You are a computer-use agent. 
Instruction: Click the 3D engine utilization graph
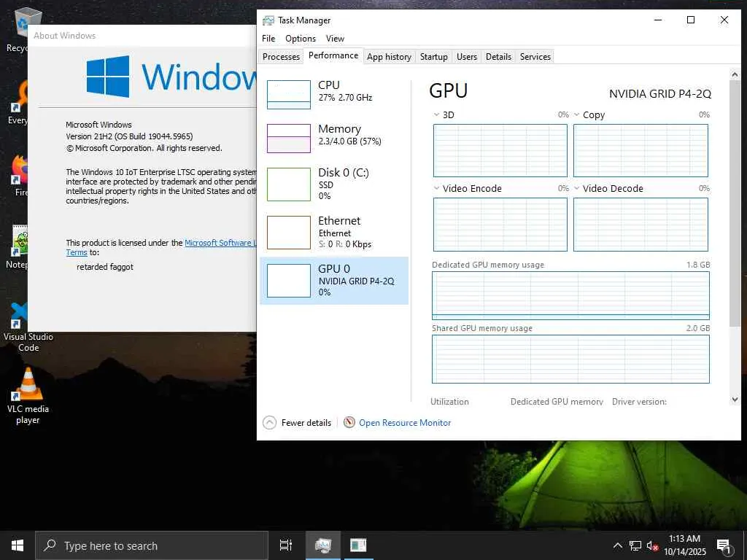click(500, 150)
